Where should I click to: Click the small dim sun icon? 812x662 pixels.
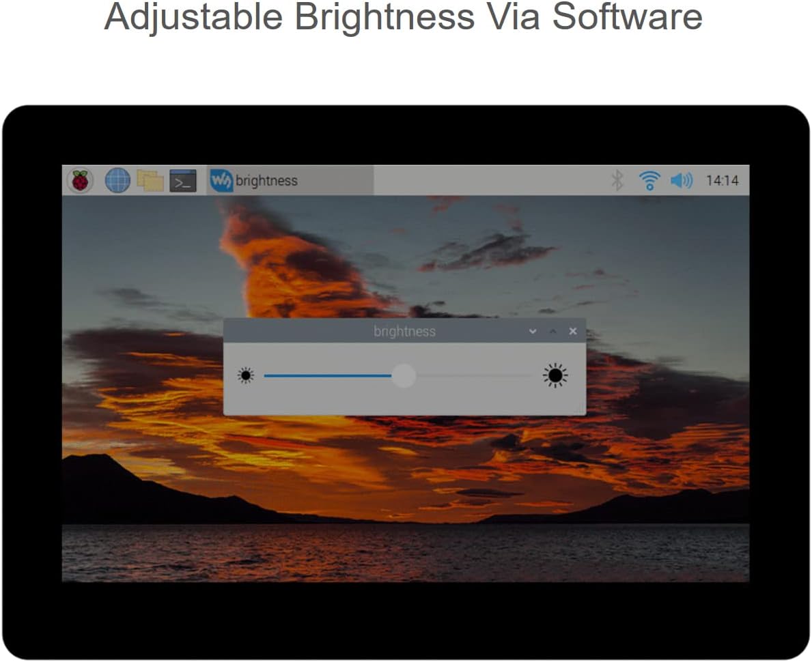(246, 375)
